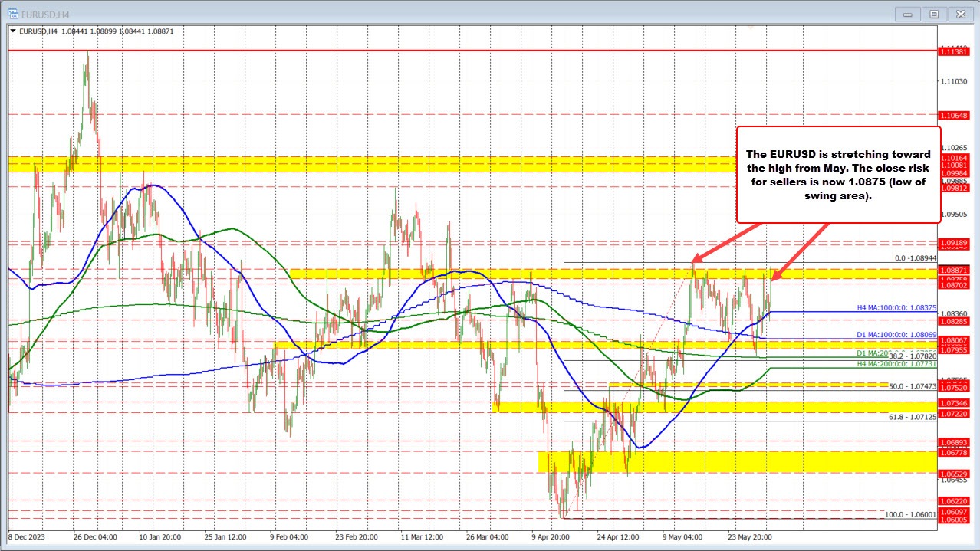Select the Fibonacci 100.0 - 1.06001 label

911,515
